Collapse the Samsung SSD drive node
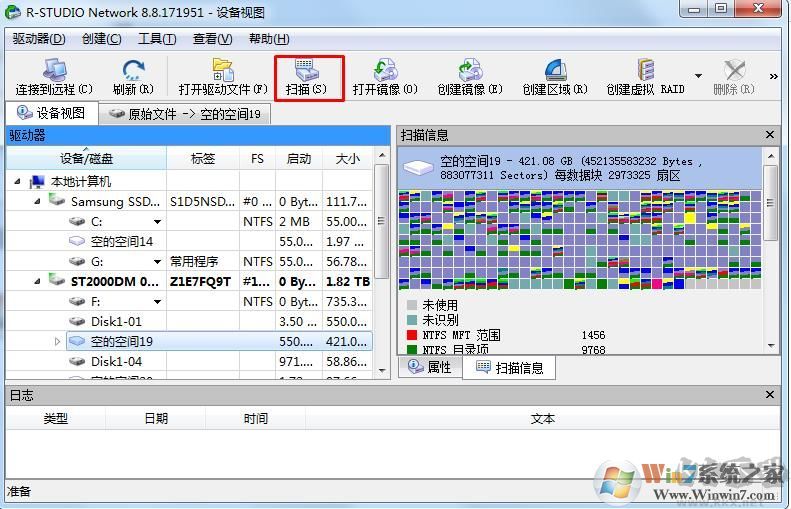791x509 pixels. [37, 201]
